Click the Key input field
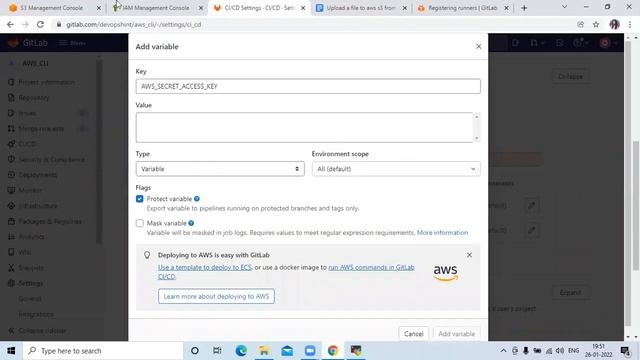Viewport: 640px width, 360px height. coord(308,86)
